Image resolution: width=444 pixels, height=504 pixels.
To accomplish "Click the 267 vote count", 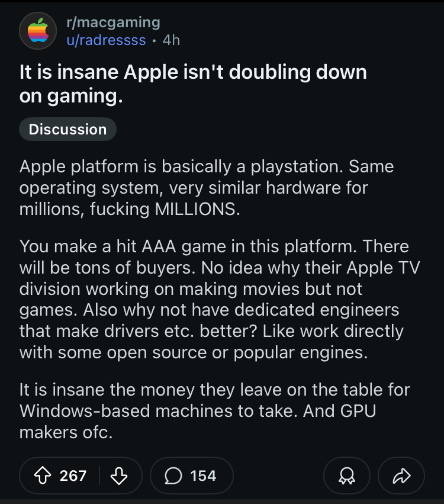I will pos(73,476).
